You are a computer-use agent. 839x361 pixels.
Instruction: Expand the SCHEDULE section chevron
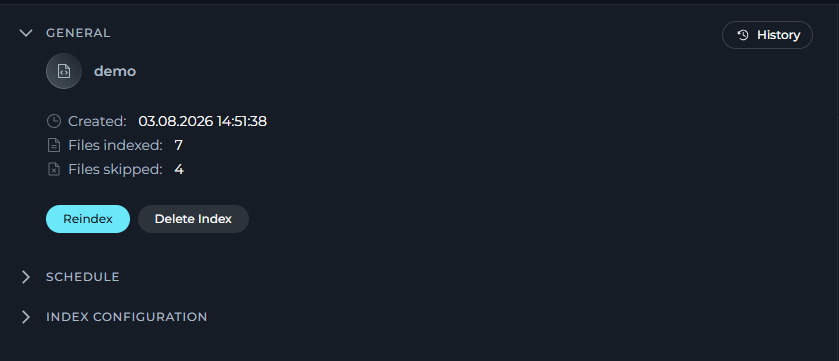[26, 276]
